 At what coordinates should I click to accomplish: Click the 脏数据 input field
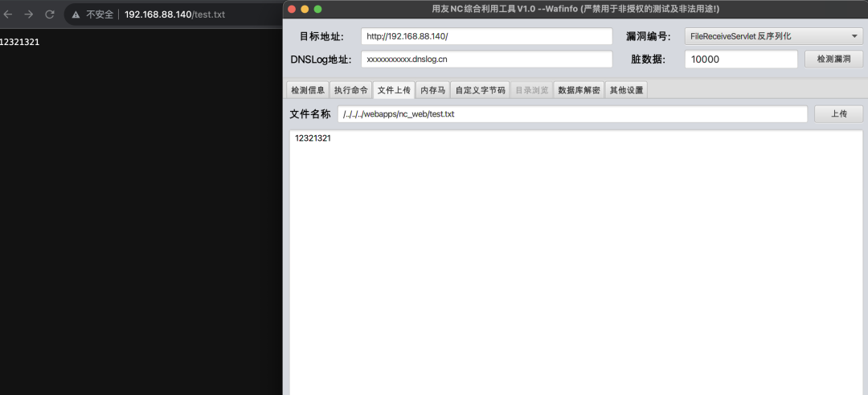(741, 60)
